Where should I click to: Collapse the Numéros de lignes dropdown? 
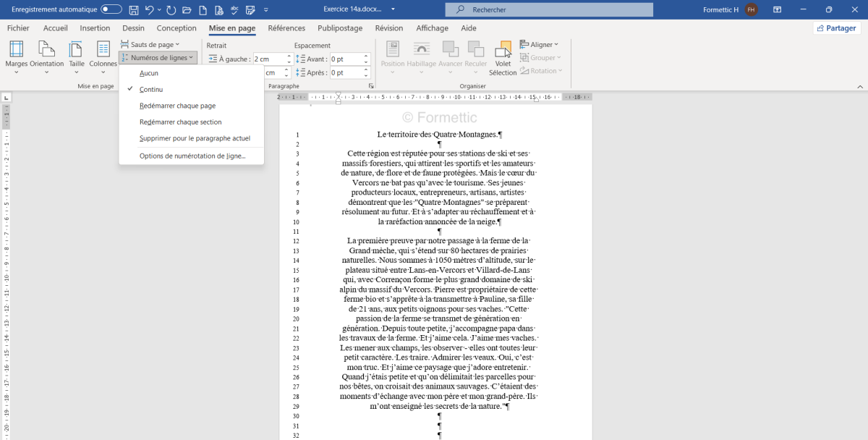coord(158,58)
